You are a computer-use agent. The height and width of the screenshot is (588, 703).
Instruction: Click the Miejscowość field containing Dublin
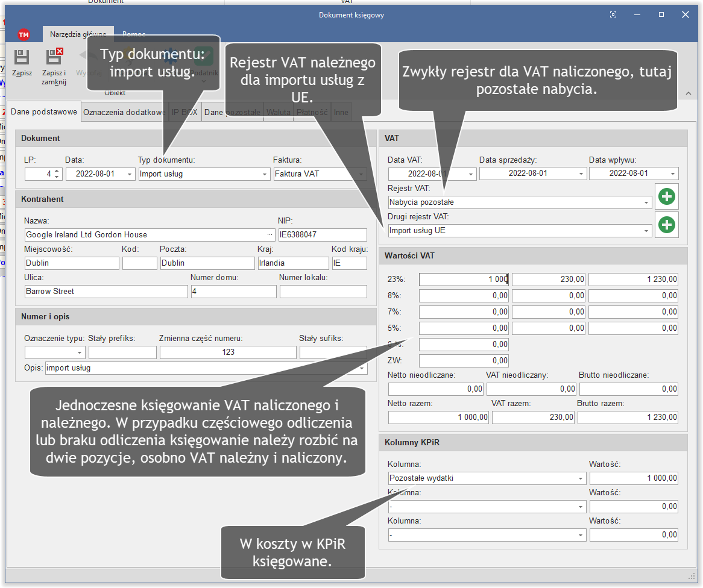click(x=72, y=263)
